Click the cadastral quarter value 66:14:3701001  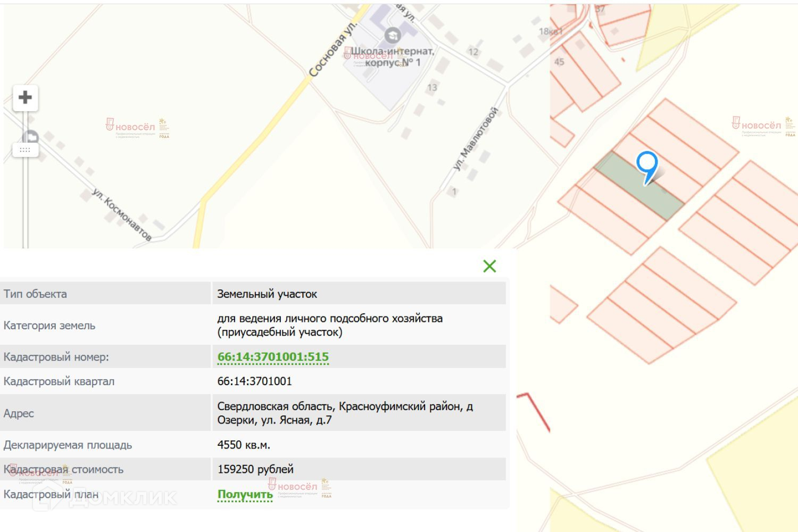[254, 381]
